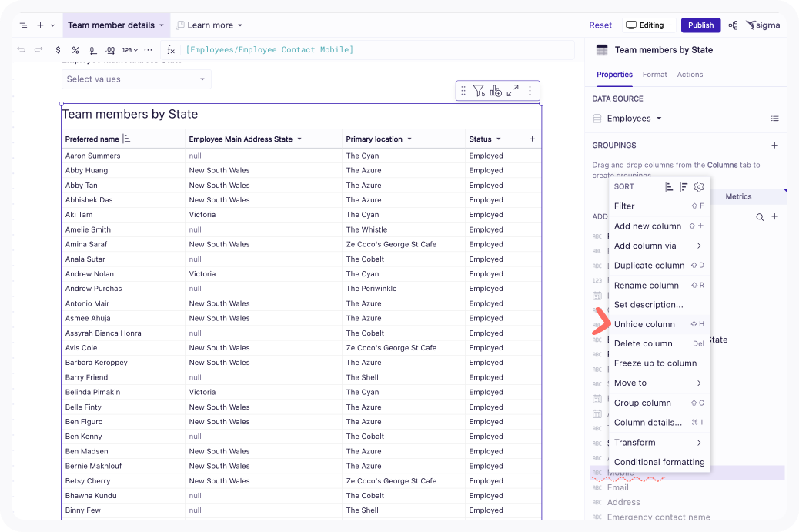Viewport: 799px width, 532px height.
Task: Select Conditional formatting menu item
Action: 660,462
